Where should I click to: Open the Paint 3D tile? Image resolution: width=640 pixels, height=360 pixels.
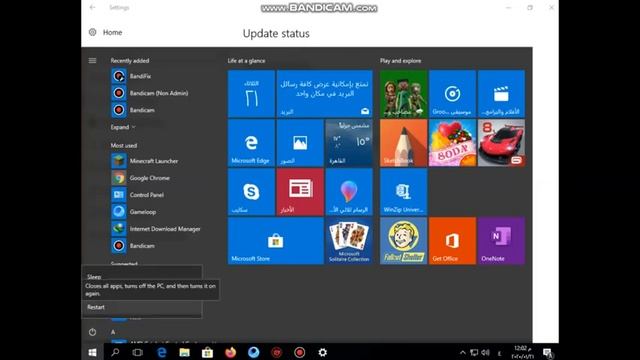click(x=349, y=192)
